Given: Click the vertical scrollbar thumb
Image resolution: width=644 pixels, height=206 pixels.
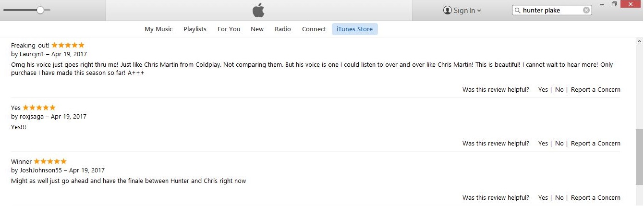Looking at the screenshot, I should tap(639, 157).
